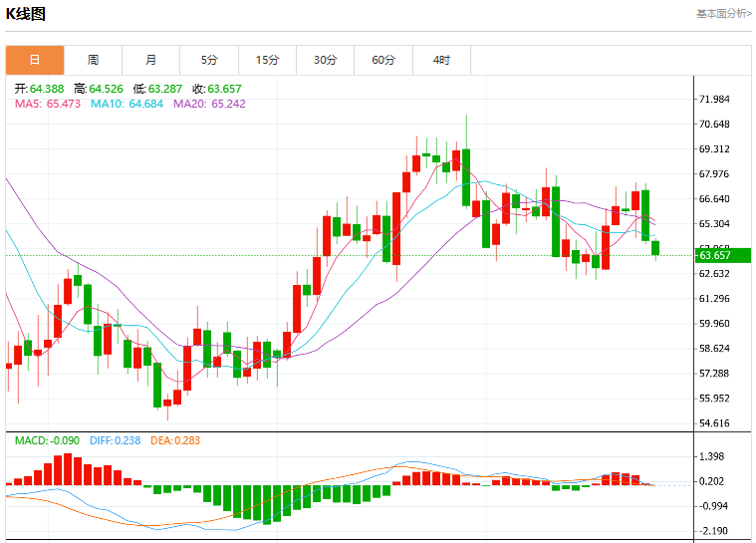Click the 收 63.657 closing price value
The image size is (756, 543).
217,89
